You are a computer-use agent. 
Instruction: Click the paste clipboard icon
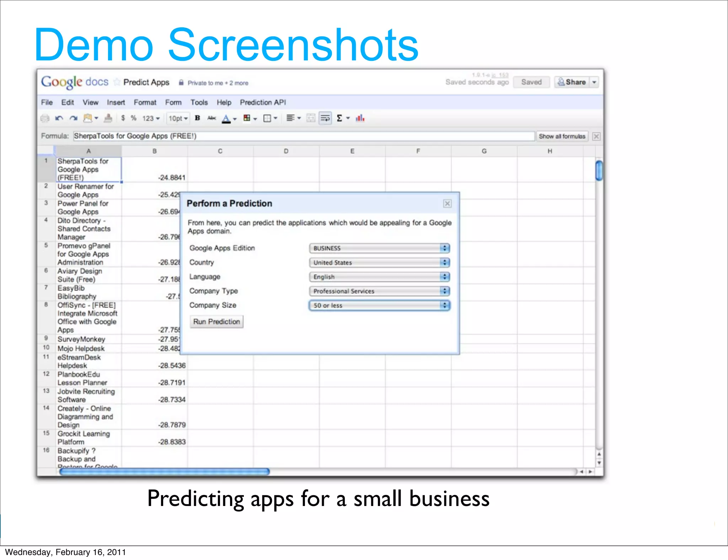(87, 118)
